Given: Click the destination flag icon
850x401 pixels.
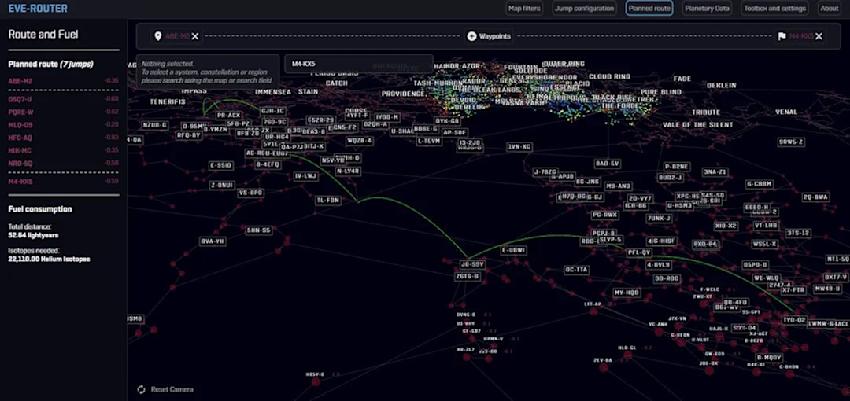Looking at the screenshot, I should pos(782,36).
